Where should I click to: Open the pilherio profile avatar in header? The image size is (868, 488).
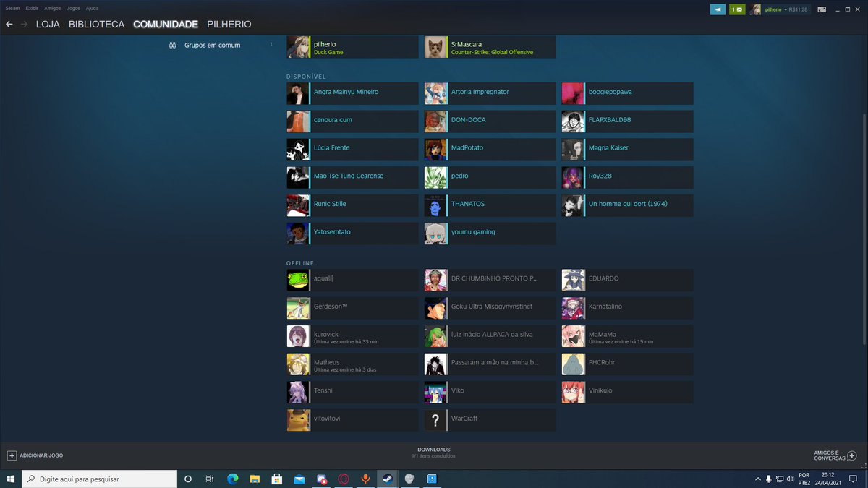click(x=755, y=9)
